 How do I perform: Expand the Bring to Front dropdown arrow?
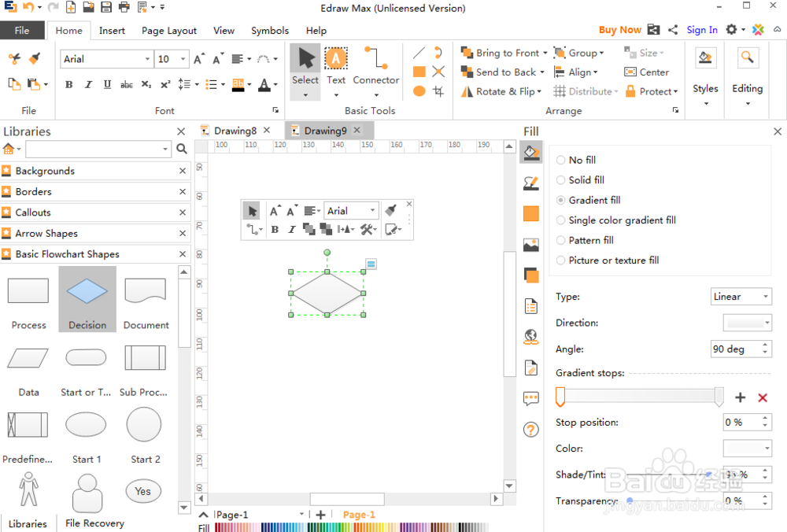coord(545,53)
